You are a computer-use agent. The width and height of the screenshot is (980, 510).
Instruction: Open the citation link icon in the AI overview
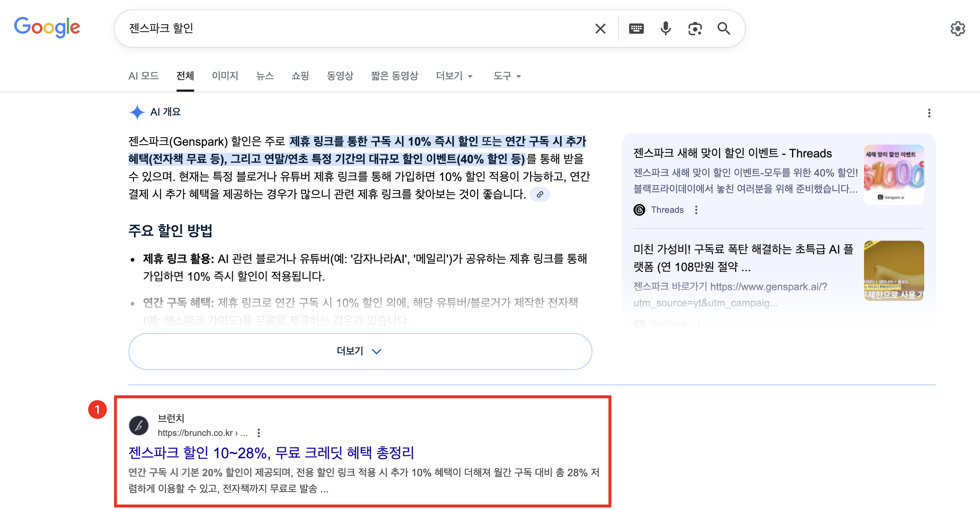pyautogui.click(x=540, y=195)
